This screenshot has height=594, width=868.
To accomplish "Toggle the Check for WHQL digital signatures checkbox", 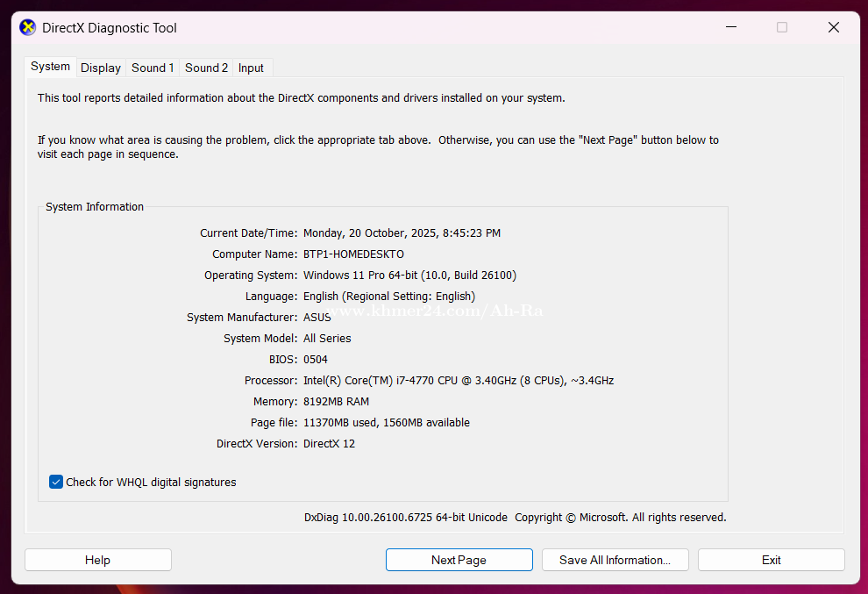I will tap(56, 482).
